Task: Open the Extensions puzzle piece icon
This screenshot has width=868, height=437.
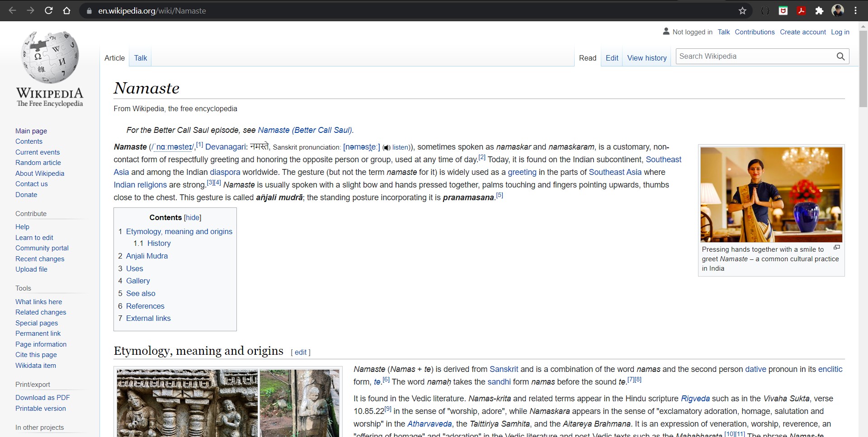Action: coord(819,11)
